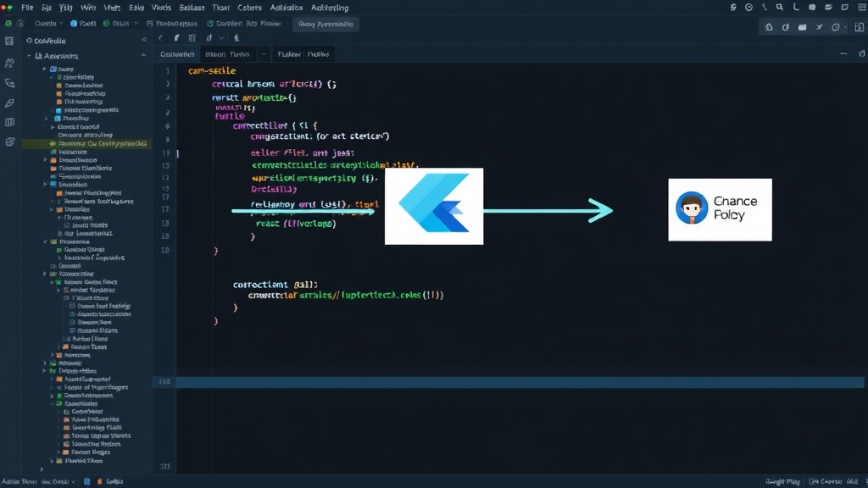868x488 pixels.
Task: Click the boxed panel icon ending the right toolbar
Action: tap(860, 27)
